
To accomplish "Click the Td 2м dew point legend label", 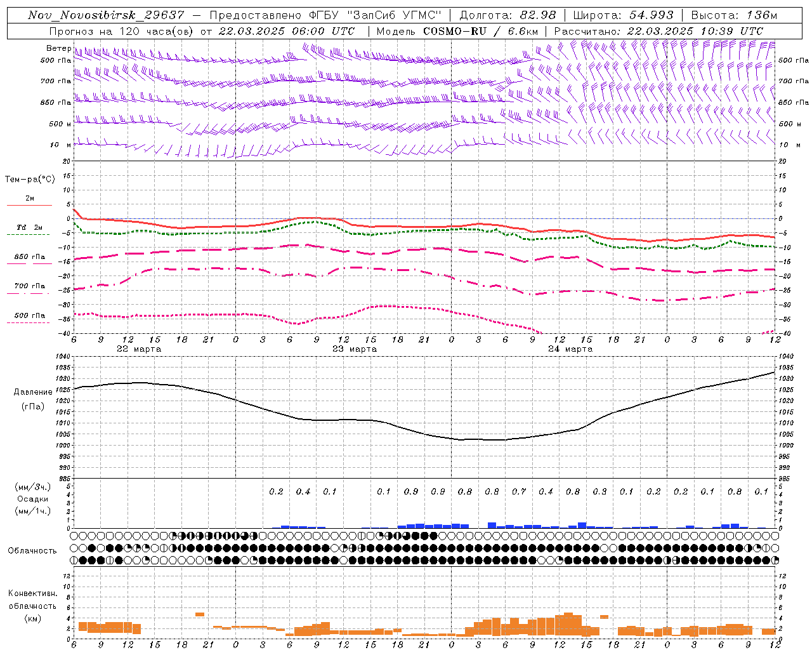I will (x=30, y=227).
